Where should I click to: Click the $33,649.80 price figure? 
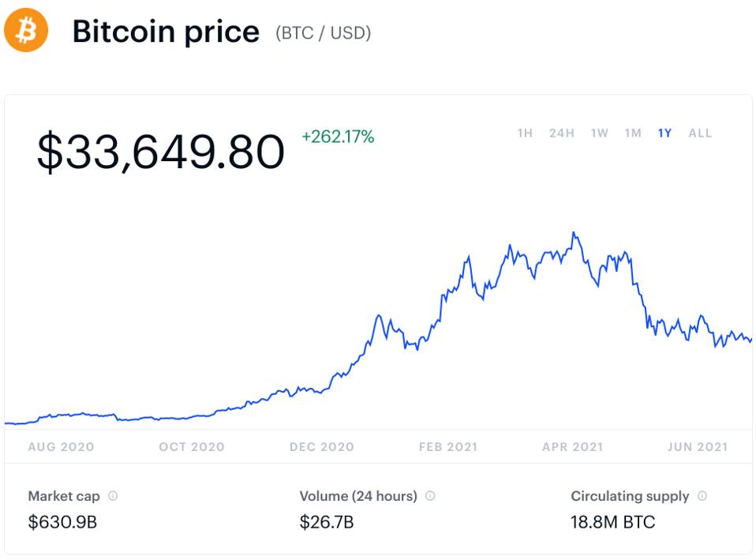pyautogui.click(x=160, y=152)
